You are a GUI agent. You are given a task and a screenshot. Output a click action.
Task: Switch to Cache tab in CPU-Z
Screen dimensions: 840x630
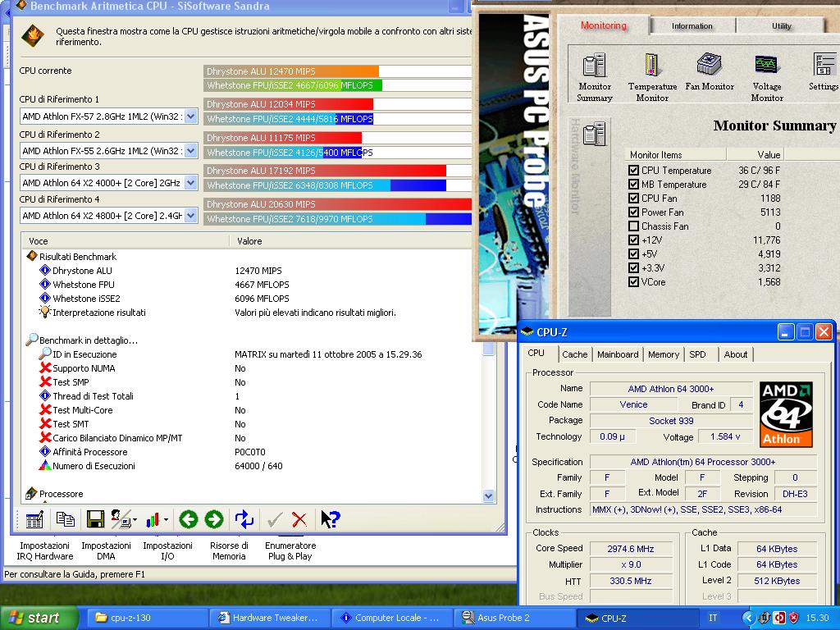[574, 354]
